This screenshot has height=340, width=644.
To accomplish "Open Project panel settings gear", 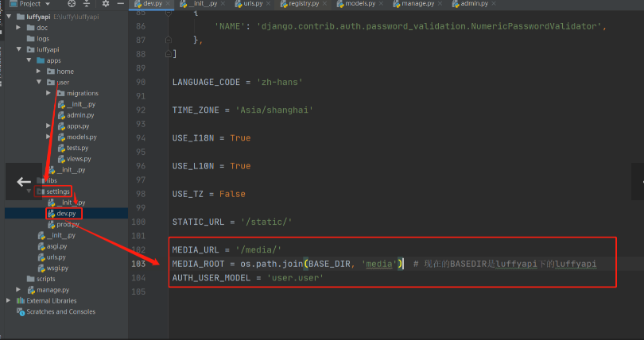I will pyautogui.click(x=106, y=4).
